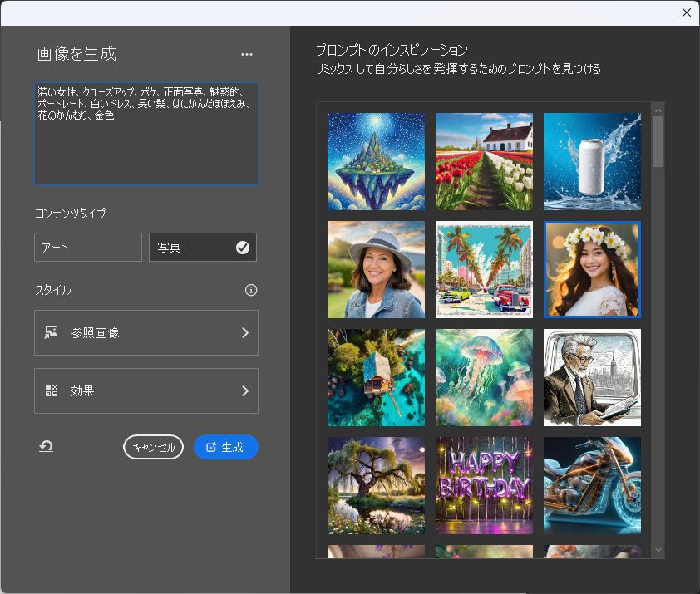Open the more options (…) menu
This screenshot has width=700, height=594.
coord(246,53)
